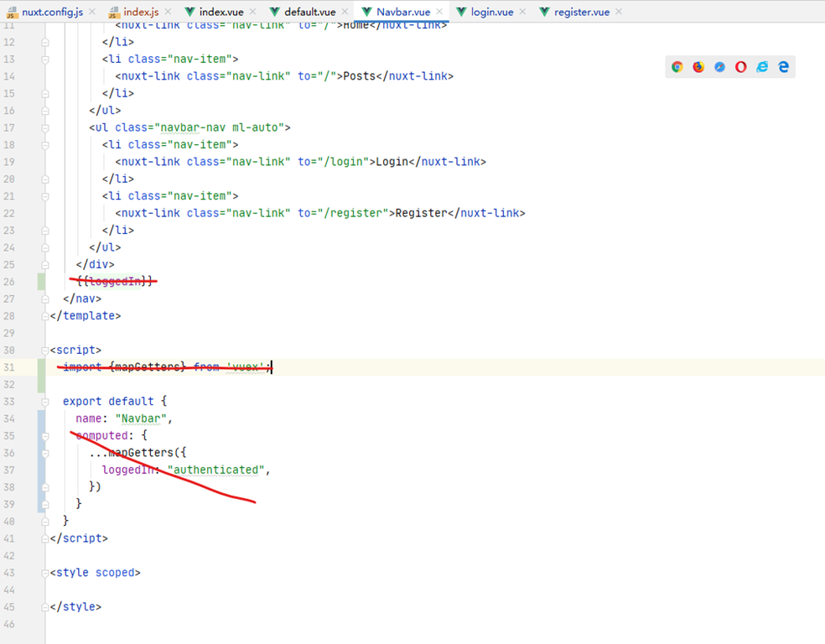Select the Navbar.vue tab
825x644 pixels.
click(x=403, y=12)
